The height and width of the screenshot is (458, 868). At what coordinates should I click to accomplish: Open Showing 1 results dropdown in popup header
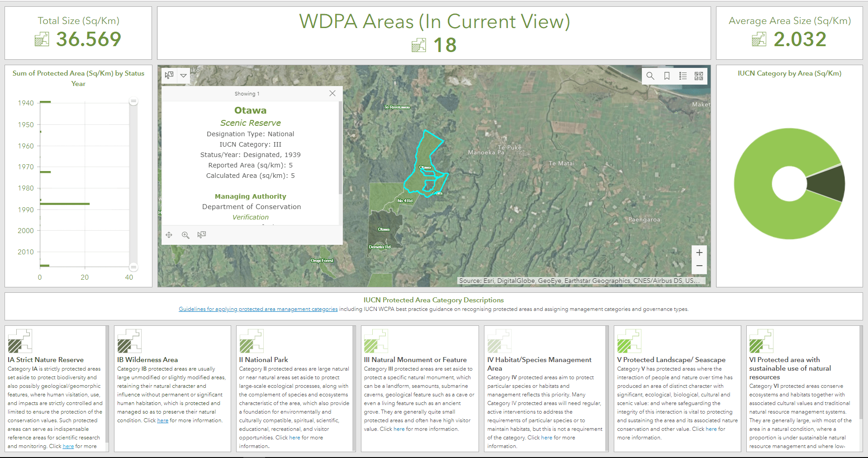pyautogui.click(x=247, y=94)
